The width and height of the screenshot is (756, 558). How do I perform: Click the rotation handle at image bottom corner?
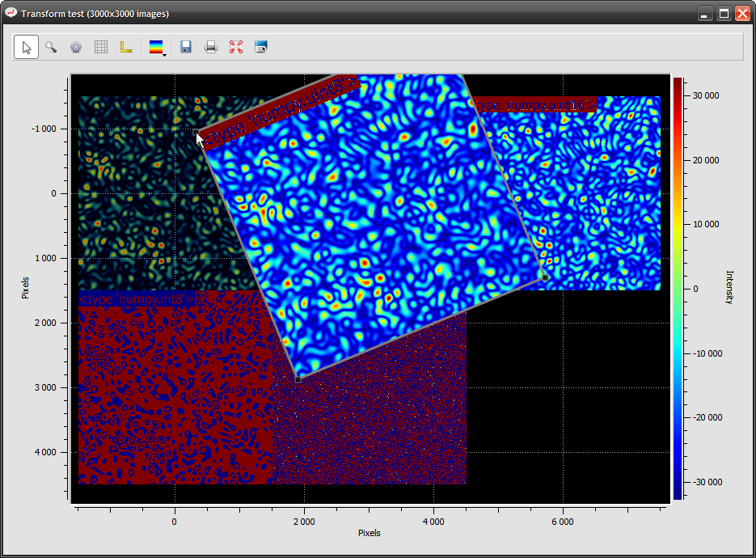click(x=298, y=379)
